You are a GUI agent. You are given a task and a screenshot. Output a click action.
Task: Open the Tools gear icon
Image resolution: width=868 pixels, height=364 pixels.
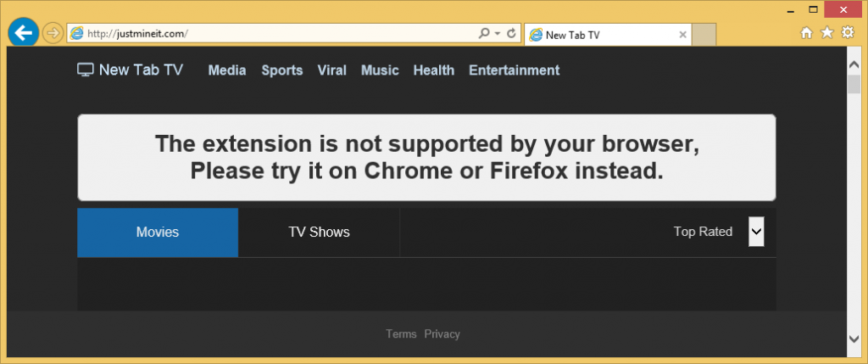tap(847, 33)
